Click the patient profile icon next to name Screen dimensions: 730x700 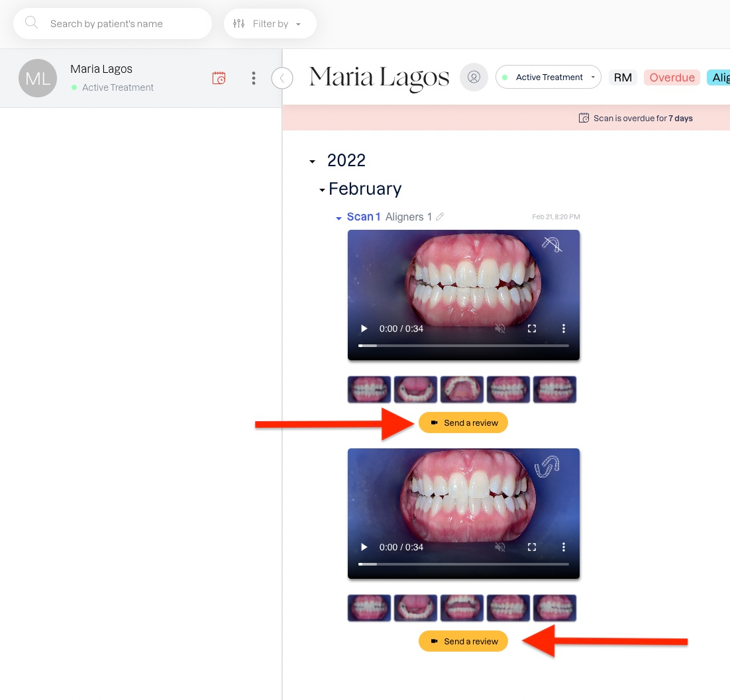pyautogui.click(x=474, y=77)
